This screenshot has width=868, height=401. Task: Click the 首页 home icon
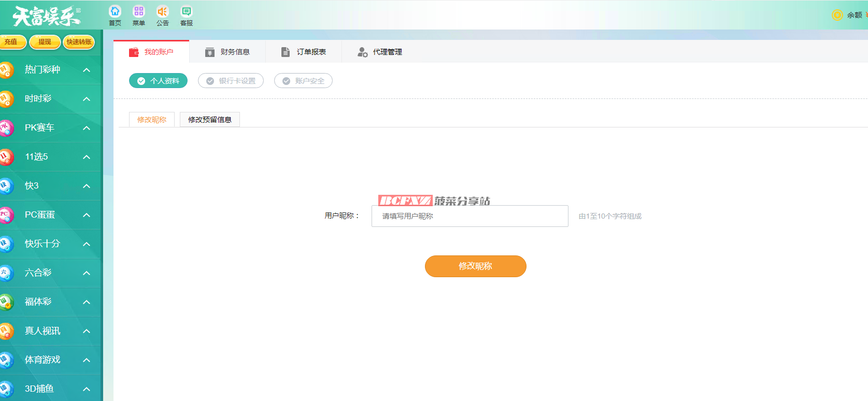(115, 11)
